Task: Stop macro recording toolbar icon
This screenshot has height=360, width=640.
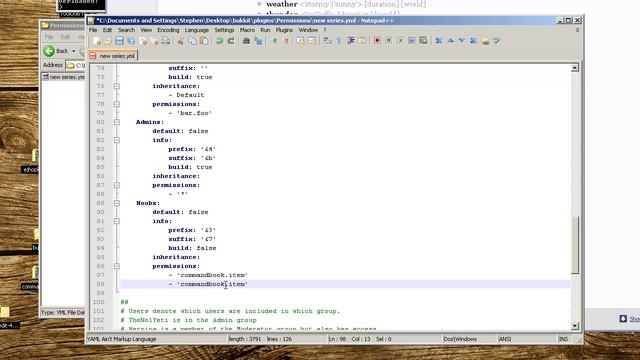Action: [389, 41]
